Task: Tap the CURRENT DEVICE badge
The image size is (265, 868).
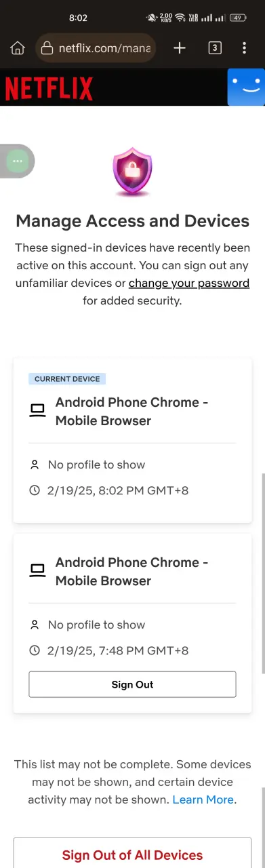Action: (67, 379)
